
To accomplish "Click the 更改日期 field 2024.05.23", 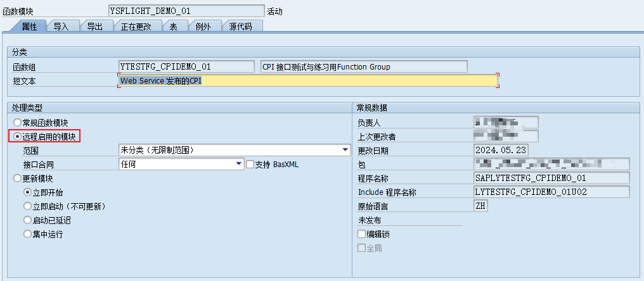I will coord(501,150).
